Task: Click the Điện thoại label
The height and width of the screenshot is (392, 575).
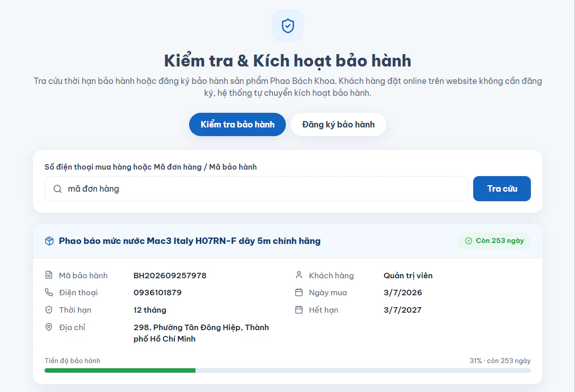Action: click(x=78, y=293)
